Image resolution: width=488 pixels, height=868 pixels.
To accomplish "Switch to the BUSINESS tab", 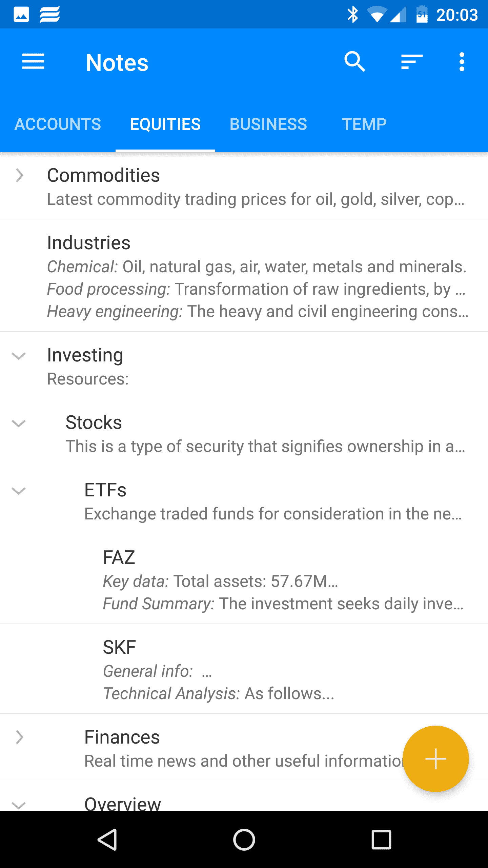I will click(268, 124).
